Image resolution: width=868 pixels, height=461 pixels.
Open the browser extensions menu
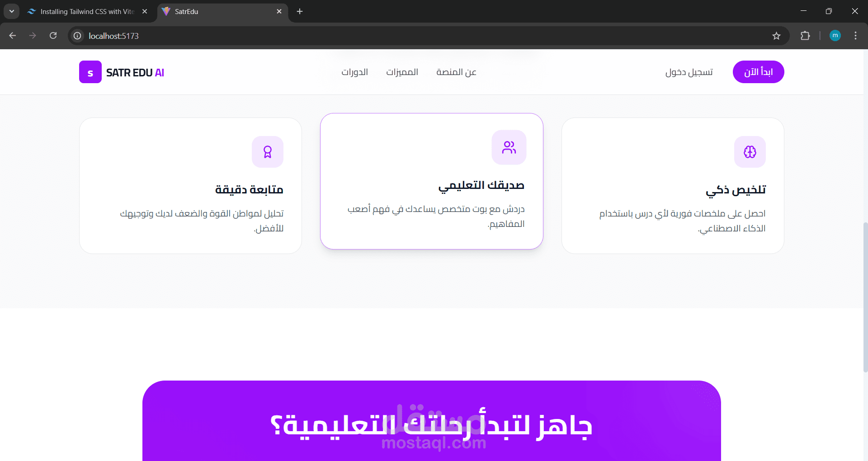[805, 36]
